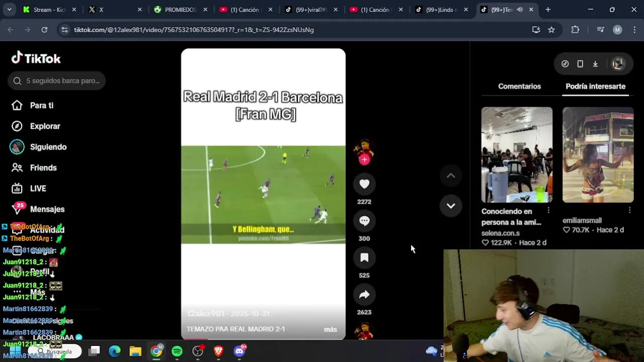Close the Stream - Kick tab
This screenshot has width=644, height=362.
(x=74, y=10)
